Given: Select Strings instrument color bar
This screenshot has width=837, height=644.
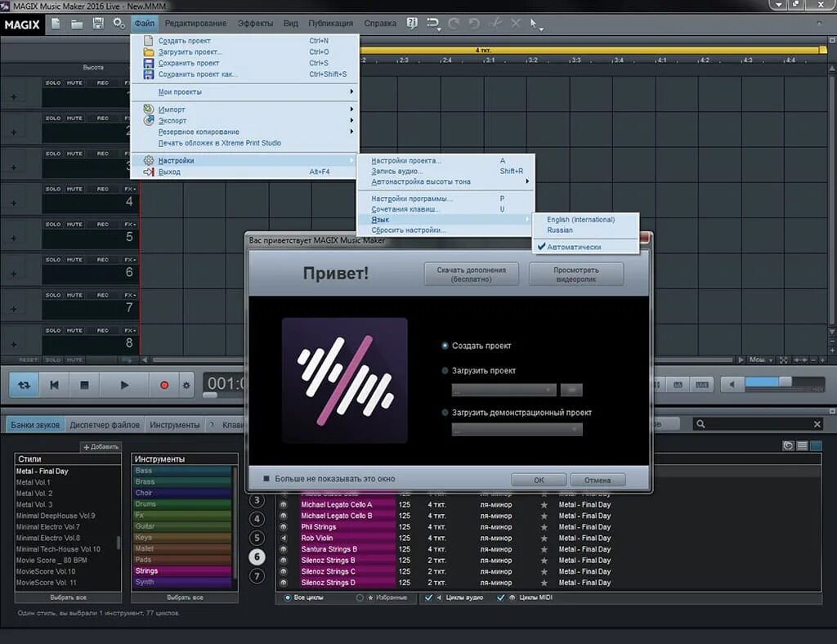Looking at the screenshot, I should [182, 571].
